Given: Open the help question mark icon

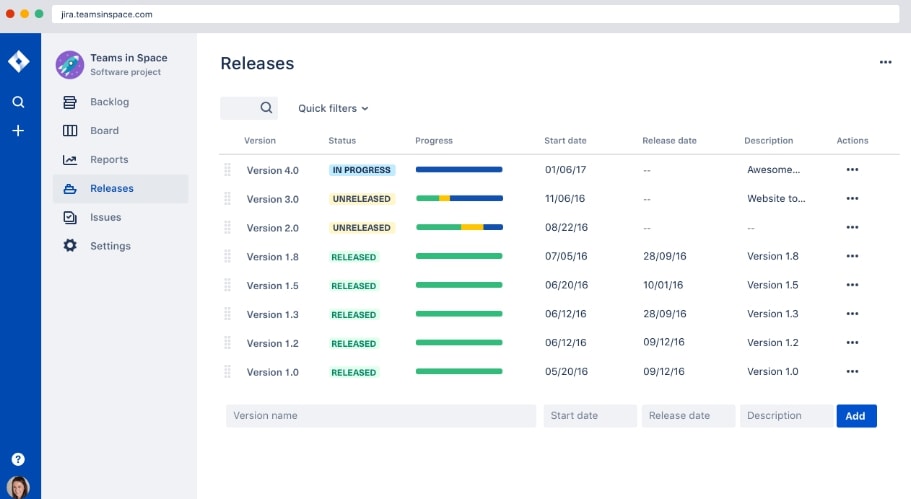Looking at the screenshot, I should pyautogui.click(x=18, y=459).
